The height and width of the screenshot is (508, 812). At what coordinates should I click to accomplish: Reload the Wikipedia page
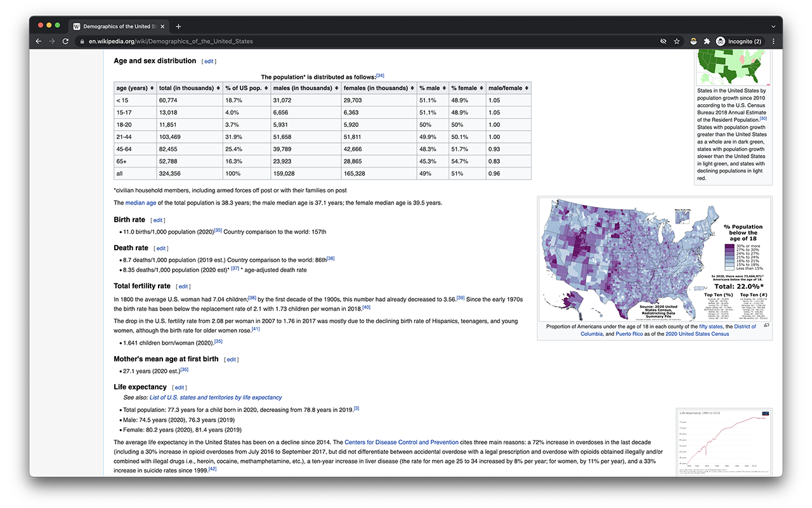(65, 41)
